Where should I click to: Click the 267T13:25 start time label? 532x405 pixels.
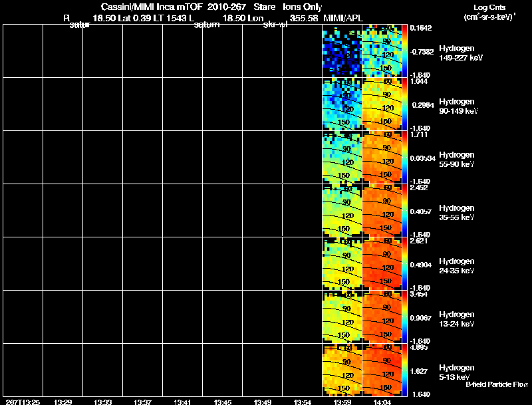pyautogui.click(x=23, y=402)
